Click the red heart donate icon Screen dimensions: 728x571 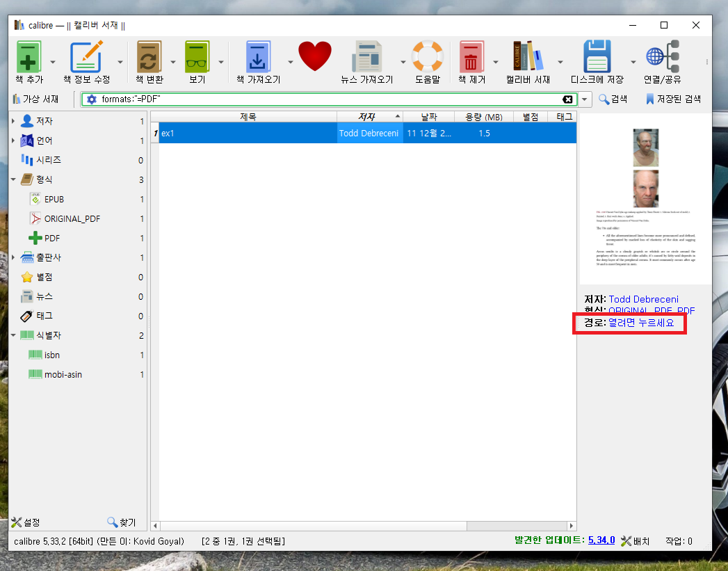(315, 56)
